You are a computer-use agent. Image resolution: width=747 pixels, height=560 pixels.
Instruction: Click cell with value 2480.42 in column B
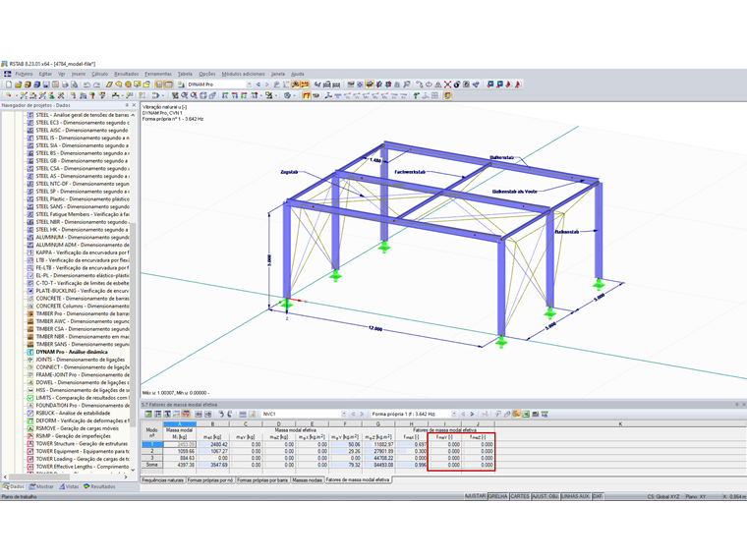coord(213,444)
